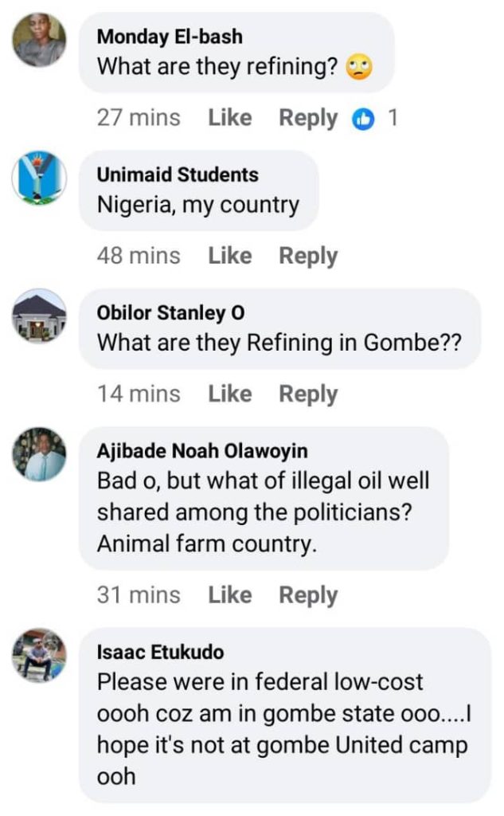Visit the Unimaid Students profile name
The height and width of the screenshot is (816, 504).
(178, 175)
